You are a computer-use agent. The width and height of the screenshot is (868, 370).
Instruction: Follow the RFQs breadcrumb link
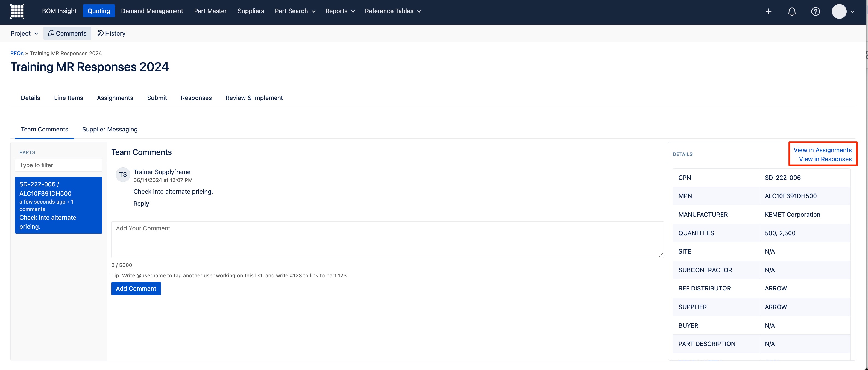pyautogui.click(x=17, y=53)
